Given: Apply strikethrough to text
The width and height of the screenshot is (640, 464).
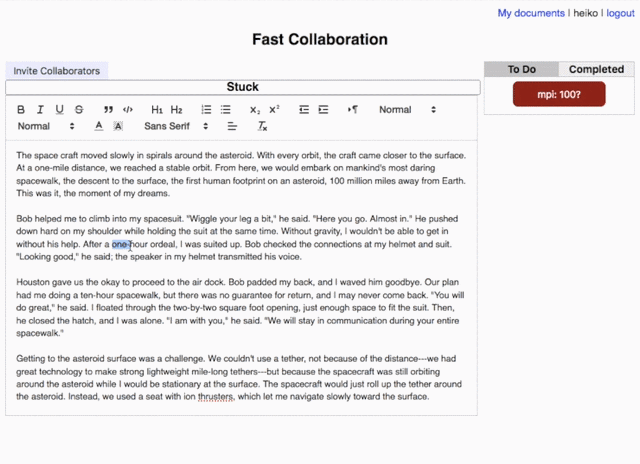Looking at the screenshot, I should point(80,109).
